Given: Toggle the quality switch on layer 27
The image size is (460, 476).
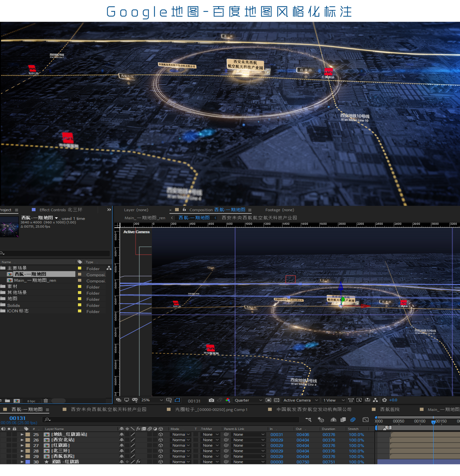Looking at the screenshot, I should (133, 445).
